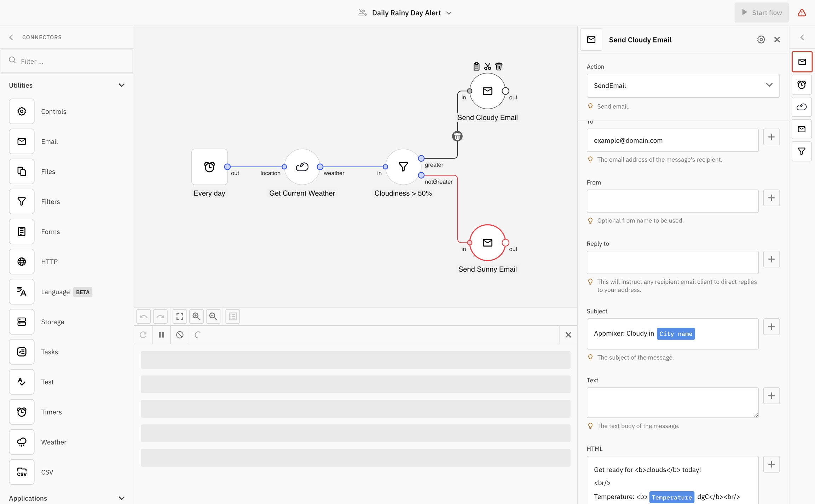
Task: Click the copy clipboard icon above the node
Action: 476,66
